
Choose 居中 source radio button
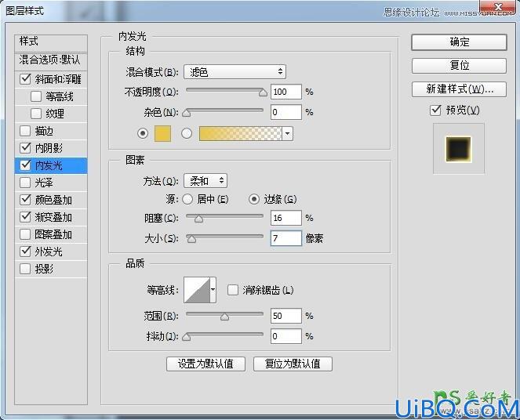click(x=187, y=199)
